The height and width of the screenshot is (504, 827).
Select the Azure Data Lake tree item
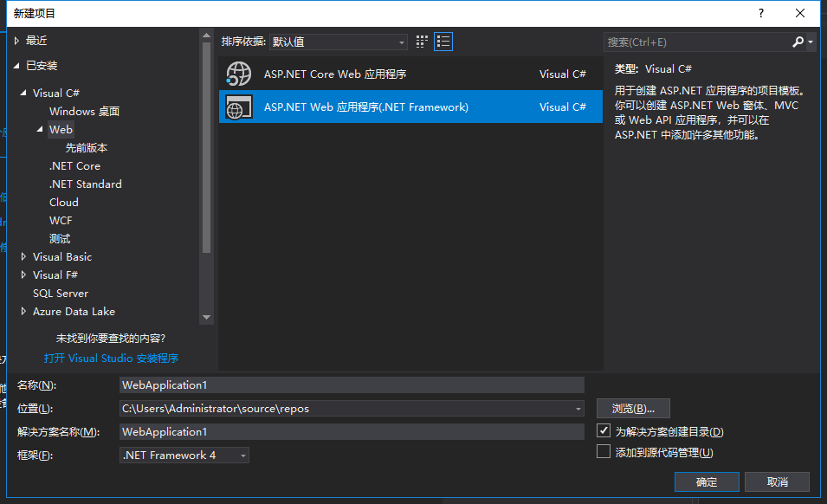[x=74, y=311]
